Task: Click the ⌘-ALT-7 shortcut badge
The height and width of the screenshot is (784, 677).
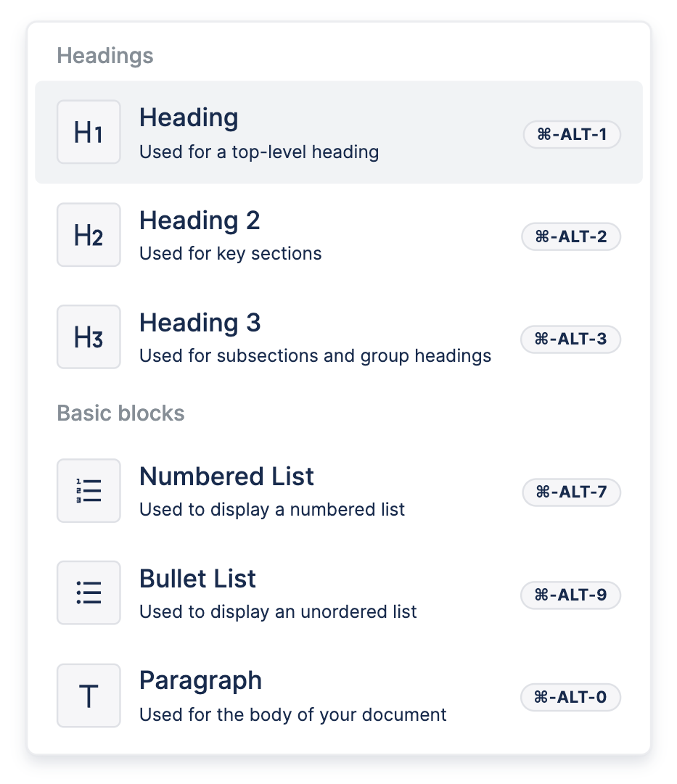Action: pyautogui.click(x=572, y=492)
